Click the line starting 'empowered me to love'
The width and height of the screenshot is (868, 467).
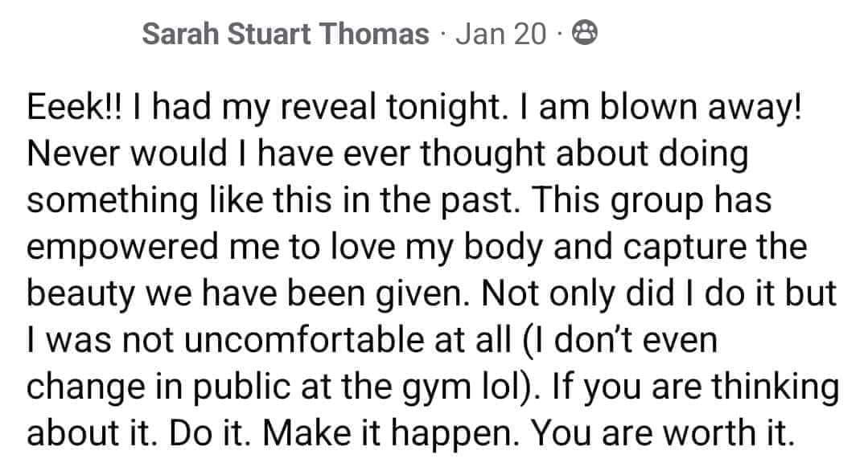point(417,247)
